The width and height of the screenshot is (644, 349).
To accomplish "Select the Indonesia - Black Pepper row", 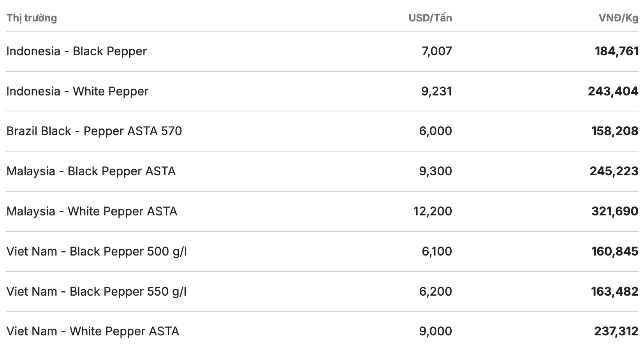I will click(77, 51).
